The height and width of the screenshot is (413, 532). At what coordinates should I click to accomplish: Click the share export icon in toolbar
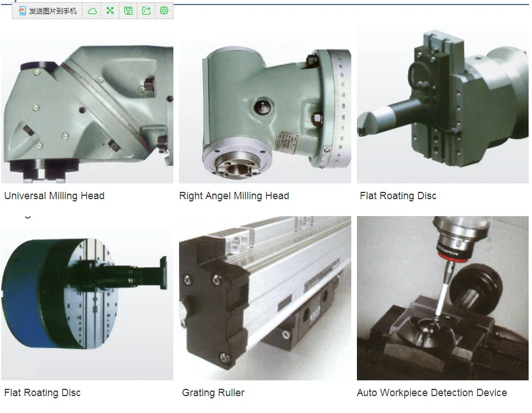tap(146, 11)
